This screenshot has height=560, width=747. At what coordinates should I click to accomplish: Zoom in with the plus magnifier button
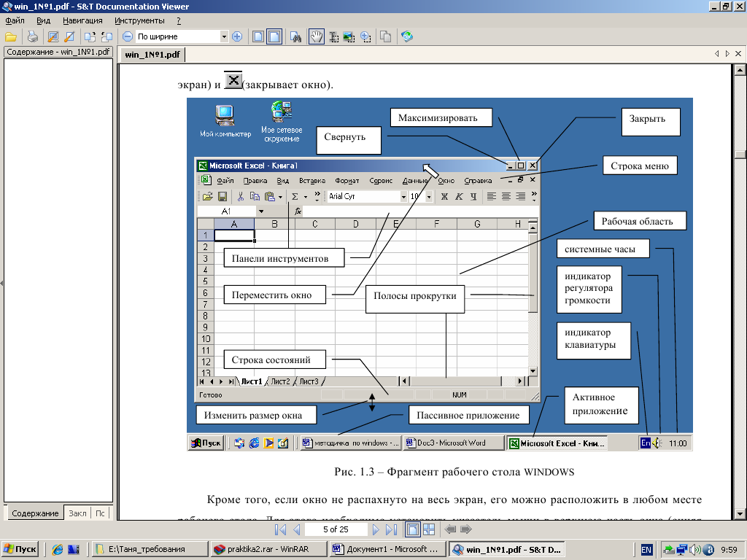click(x=237, y=36)
